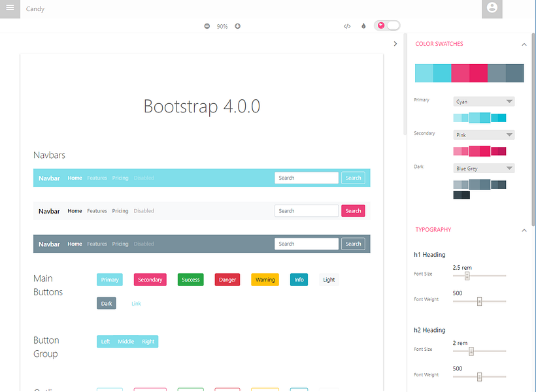This screenshot has width=536, height=392.
Task: Click Features in the cyan navbar
Action: point(97,178)
